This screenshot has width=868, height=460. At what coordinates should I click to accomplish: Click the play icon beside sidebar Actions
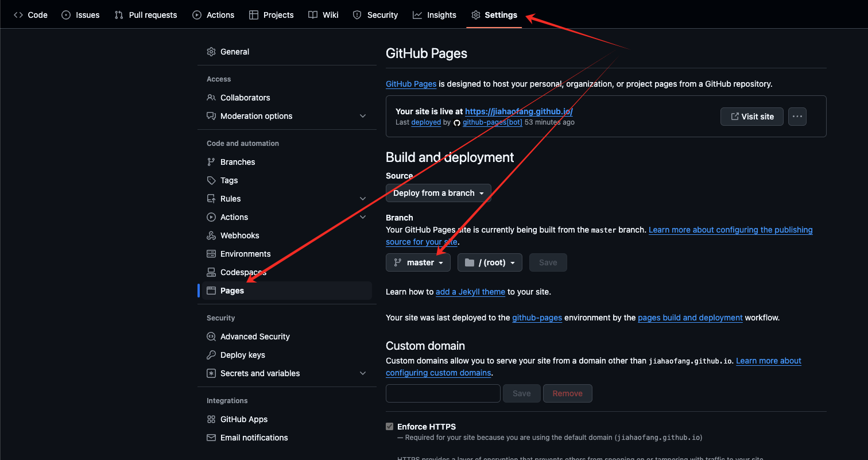(211, 217)
